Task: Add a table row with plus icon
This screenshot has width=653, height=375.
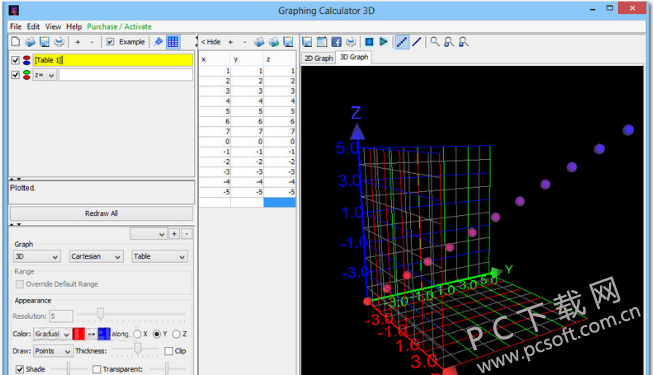Action: tap(230, 42)
